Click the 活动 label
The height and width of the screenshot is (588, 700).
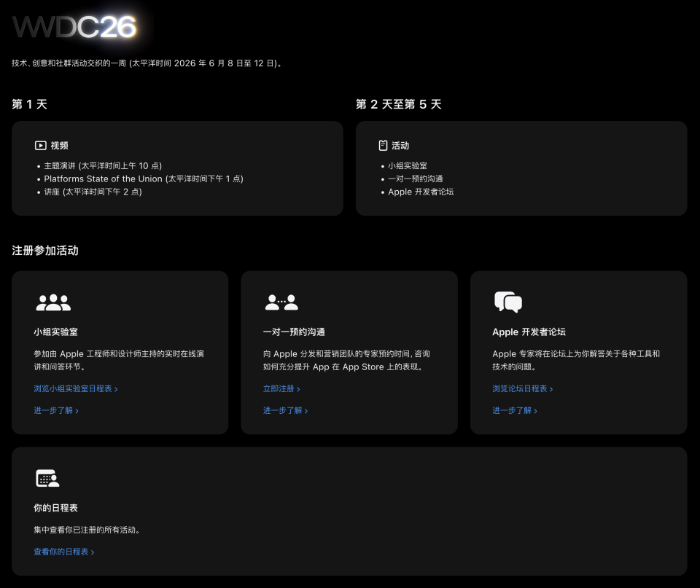[400, 146]
